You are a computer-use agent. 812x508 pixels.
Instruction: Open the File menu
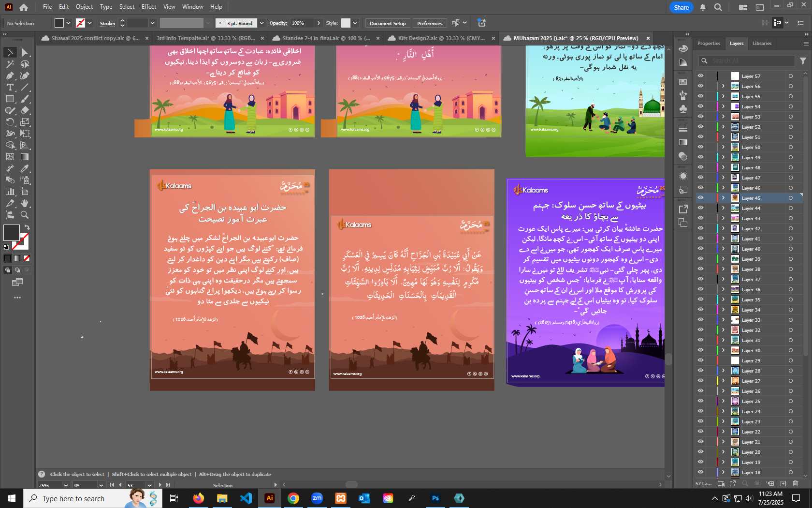pyautogui.click(x=47, y=7)
